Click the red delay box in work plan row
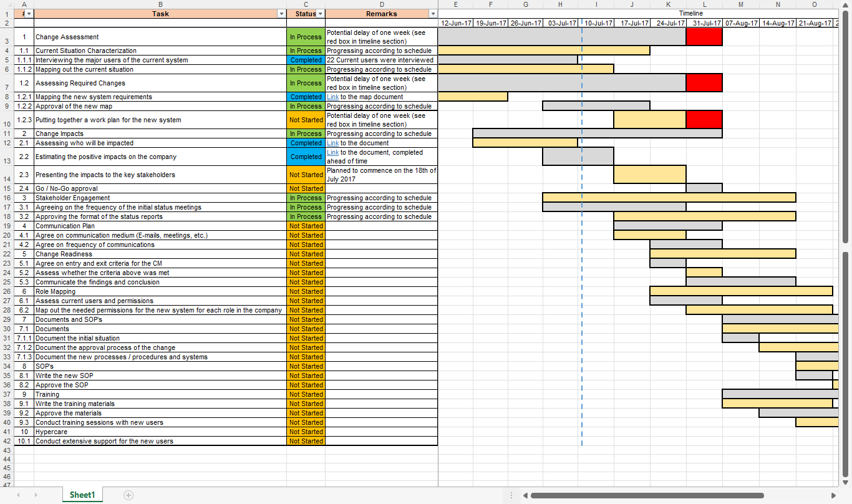Screen dimensions: 852x504 pyautogui.click(x=704, y=120)
